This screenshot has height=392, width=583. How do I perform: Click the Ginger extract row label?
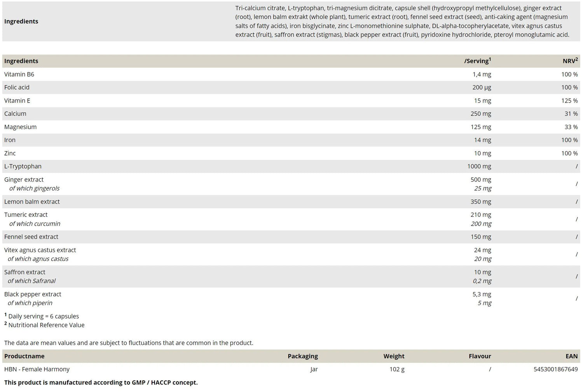[24, 179]
